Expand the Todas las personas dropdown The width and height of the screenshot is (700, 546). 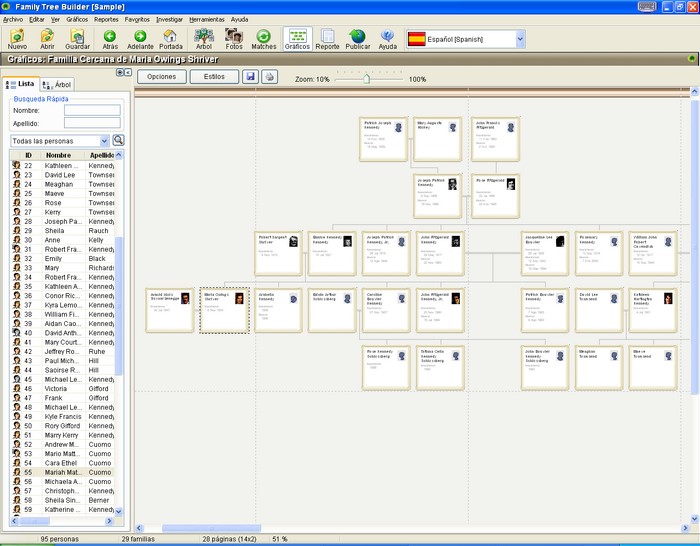point(104,141)
